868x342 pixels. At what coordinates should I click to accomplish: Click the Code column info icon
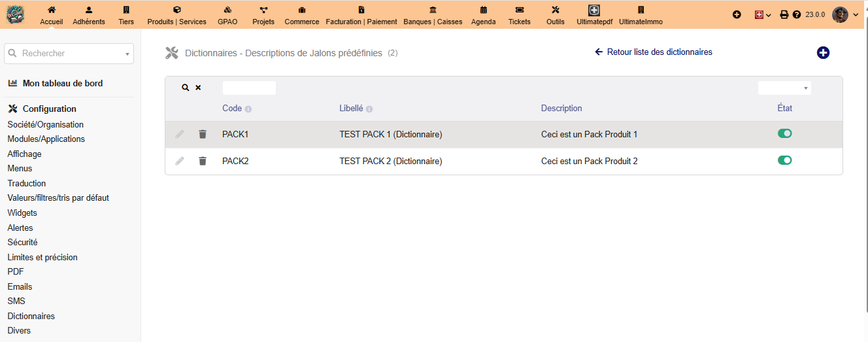tap(248, 109)
